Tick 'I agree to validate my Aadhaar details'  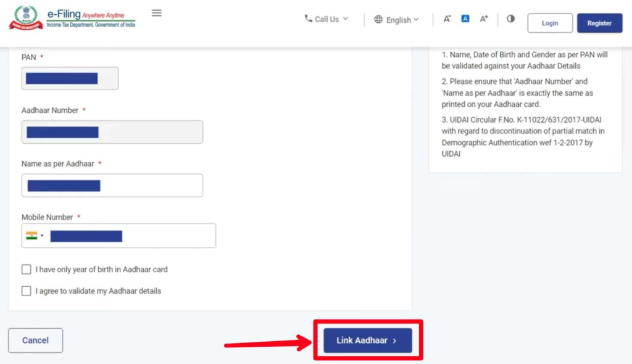pos(26,291)
